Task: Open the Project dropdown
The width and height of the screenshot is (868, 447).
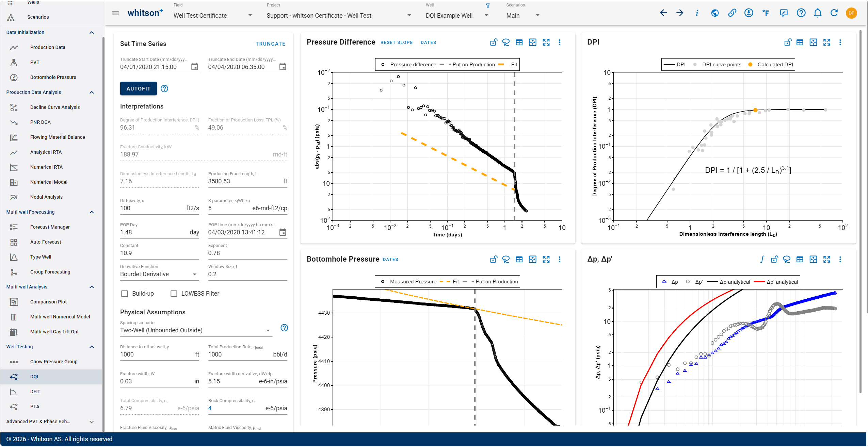Action: [x=339, y=16]
